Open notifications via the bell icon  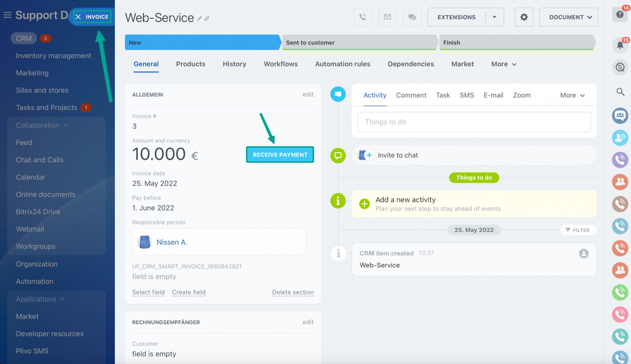pyautogui.click(x=620, y=44)
